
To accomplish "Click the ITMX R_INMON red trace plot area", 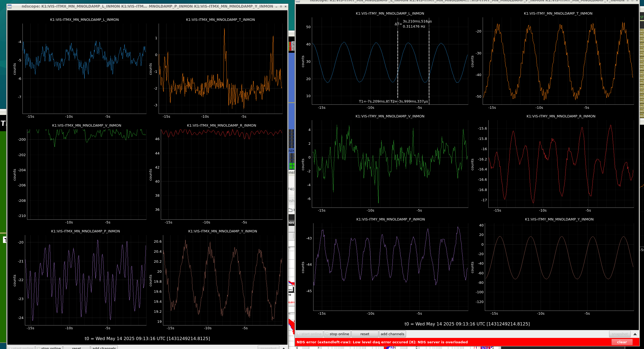I will pyautogui.click(x=221, y=174).
